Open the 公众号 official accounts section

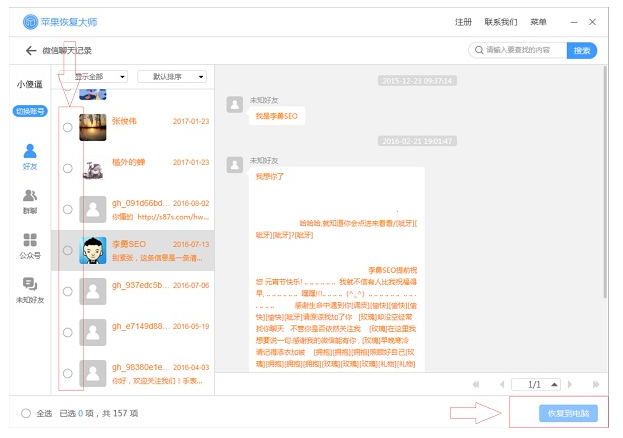(x=30, y=246)
